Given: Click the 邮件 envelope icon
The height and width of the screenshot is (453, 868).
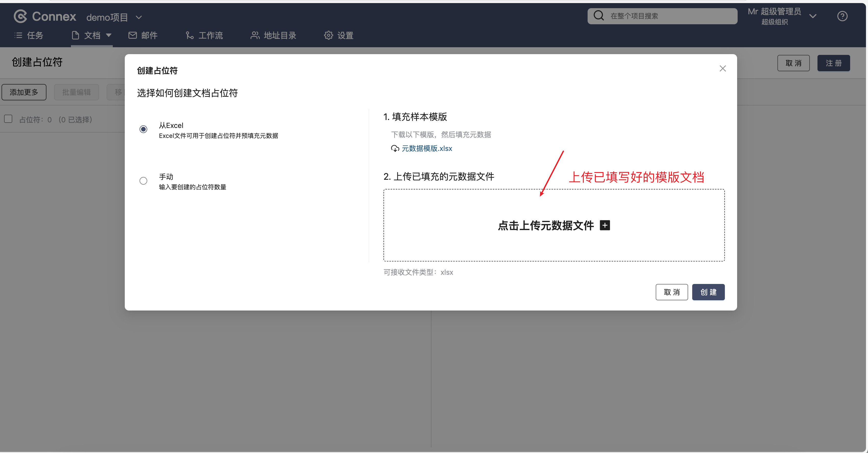Looking at the screenshot, I should coord(132,35).
